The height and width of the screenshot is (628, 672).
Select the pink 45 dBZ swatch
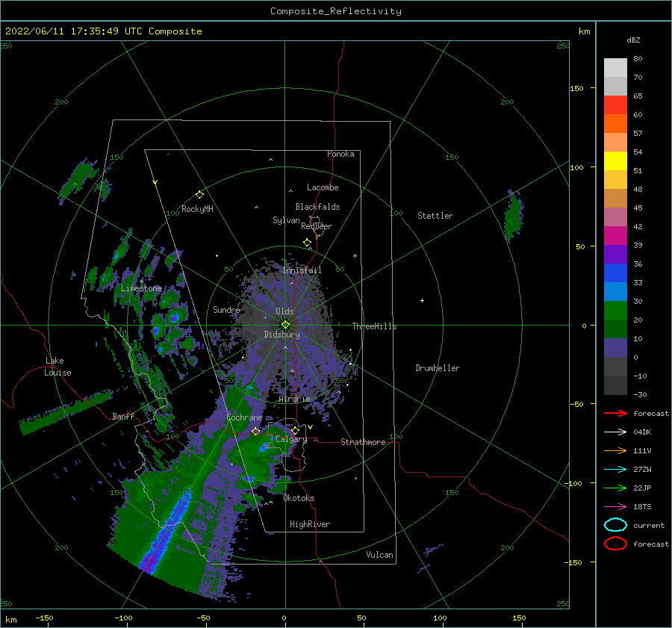(x=615, y=217)
